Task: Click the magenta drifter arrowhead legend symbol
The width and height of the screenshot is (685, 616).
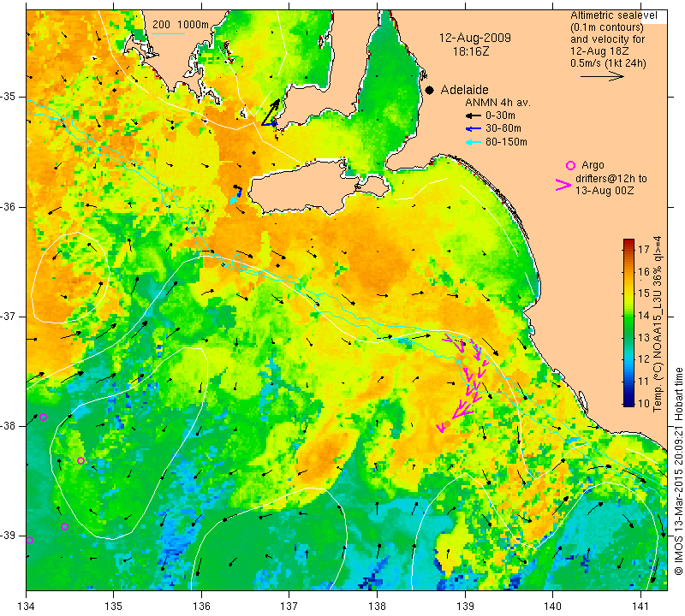Action: [x=563, y=185]
